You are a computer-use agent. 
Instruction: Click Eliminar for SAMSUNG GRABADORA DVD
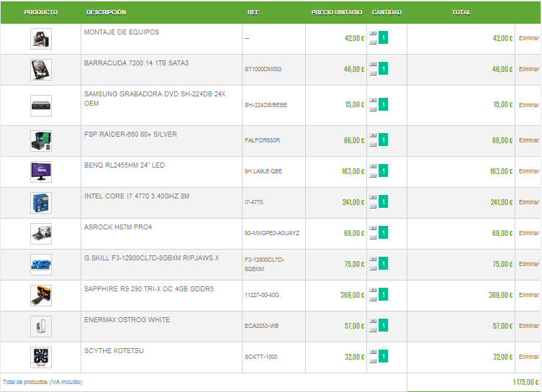528,105
